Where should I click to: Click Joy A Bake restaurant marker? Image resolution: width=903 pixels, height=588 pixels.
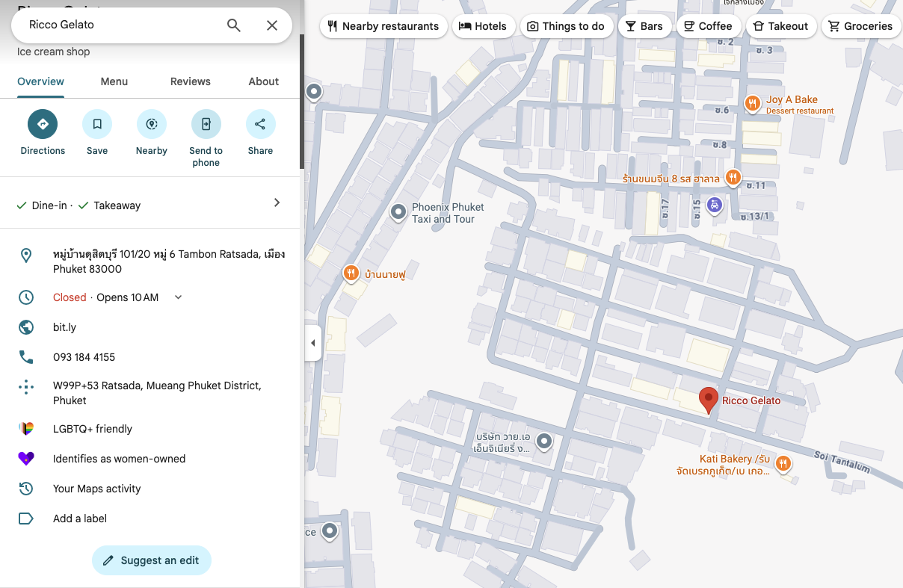pos(753,104)
